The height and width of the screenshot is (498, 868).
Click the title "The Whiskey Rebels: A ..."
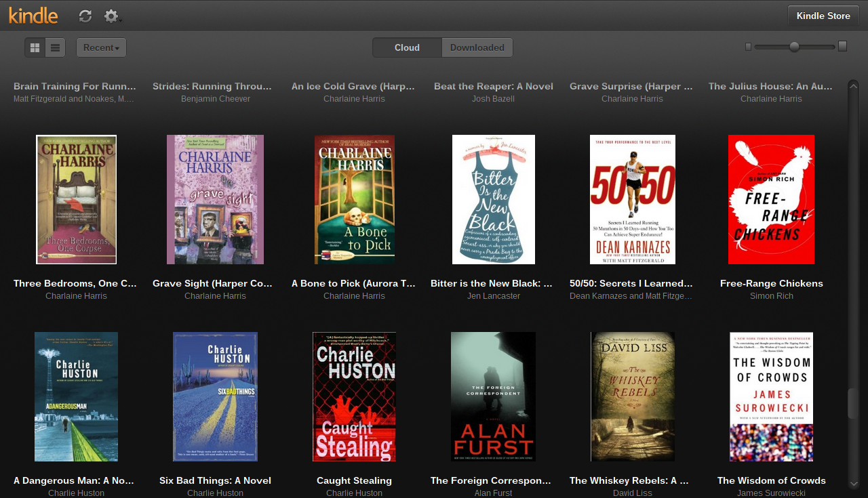click(x=629, y=480)
